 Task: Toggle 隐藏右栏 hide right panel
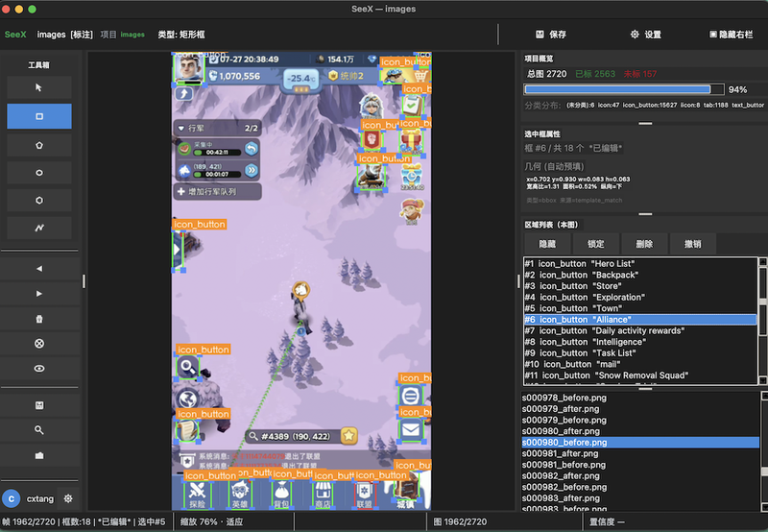click(x=732, y=35)
